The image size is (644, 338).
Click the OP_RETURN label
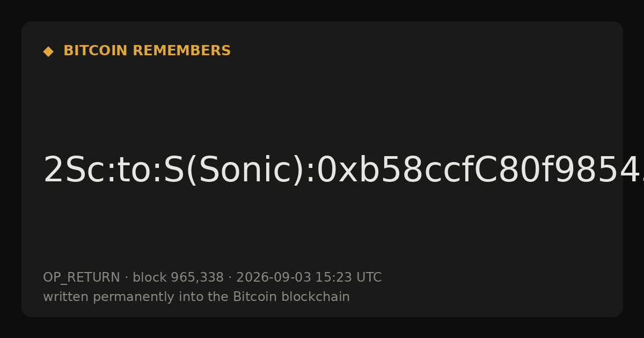(x=82, y=278)
